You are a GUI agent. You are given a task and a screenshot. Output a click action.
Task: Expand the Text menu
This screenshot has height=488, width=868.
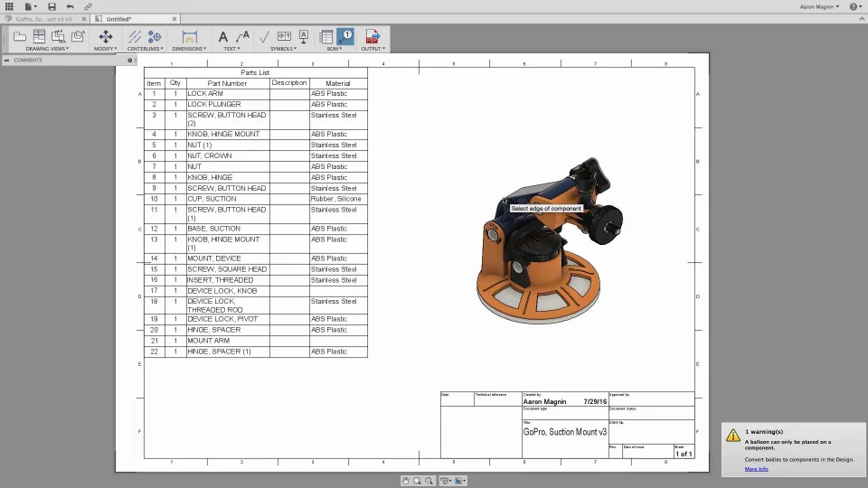coord(231,49)
